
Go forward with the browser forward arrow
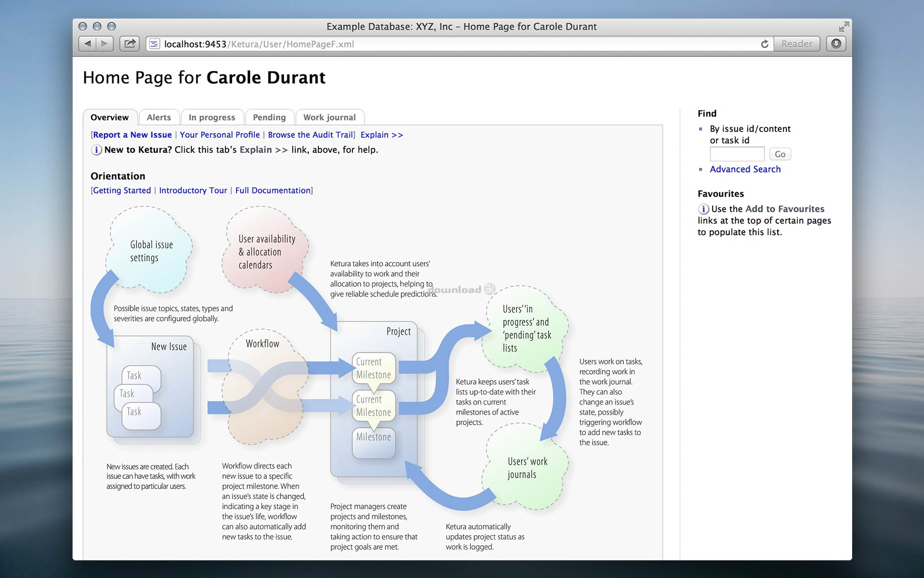(x=104, y=44)
